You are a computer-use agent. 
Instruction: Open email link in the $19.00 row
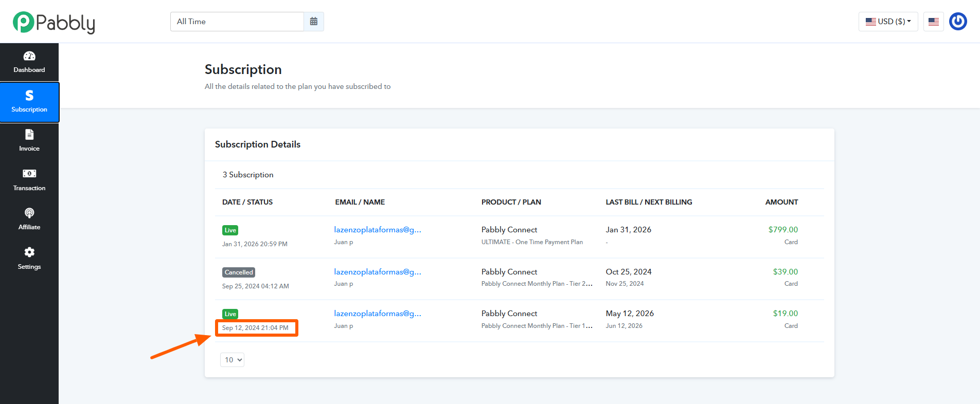pyautogui.click(x=378, y=314)
